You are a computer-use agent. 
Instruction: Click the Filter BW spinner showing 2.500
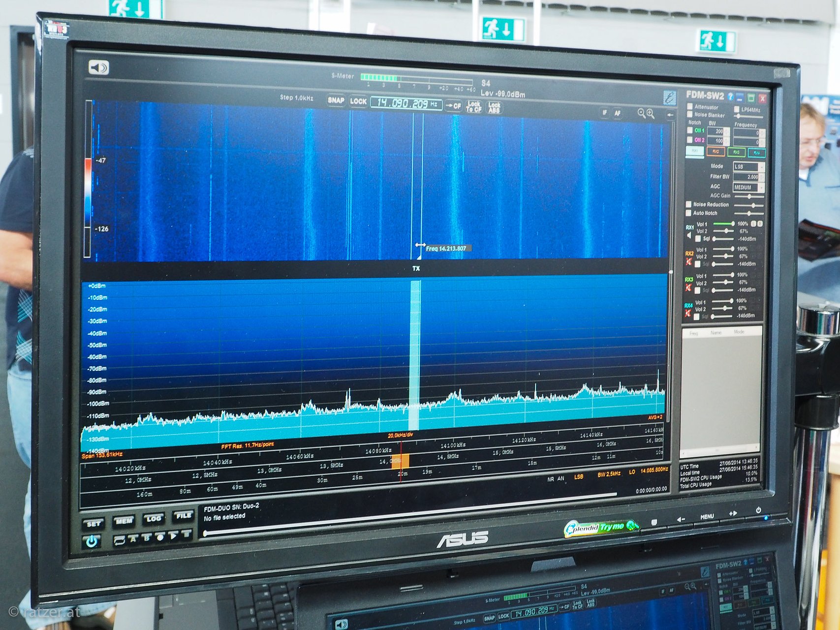[748, 177]
